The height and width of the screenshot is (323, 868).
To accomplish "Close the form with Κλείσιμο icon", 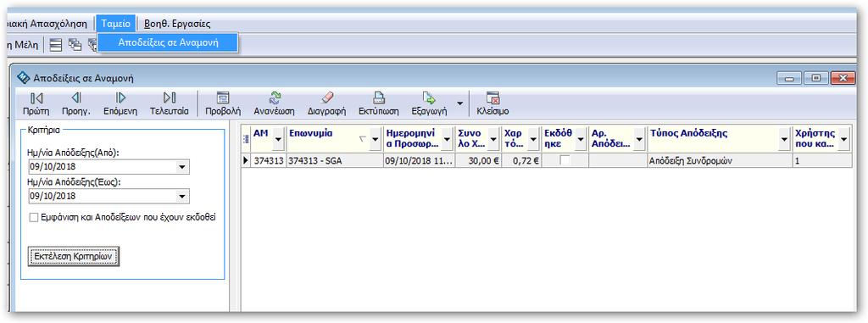I will tap(492, 98).
